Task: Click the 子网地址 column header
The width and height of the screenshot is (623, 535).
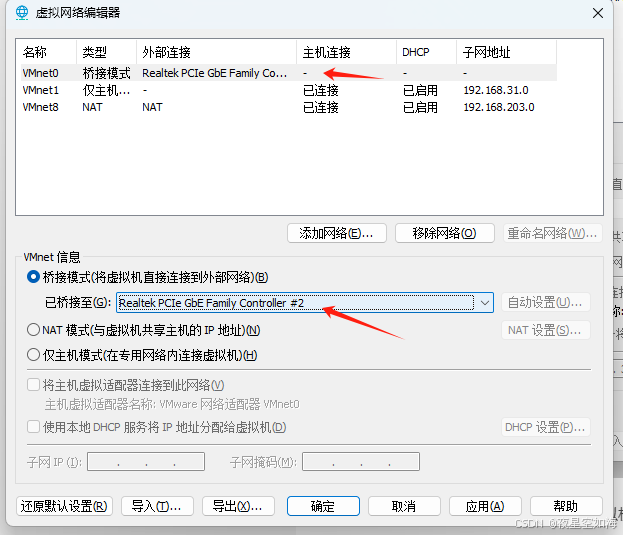Action: pos(506,52)
